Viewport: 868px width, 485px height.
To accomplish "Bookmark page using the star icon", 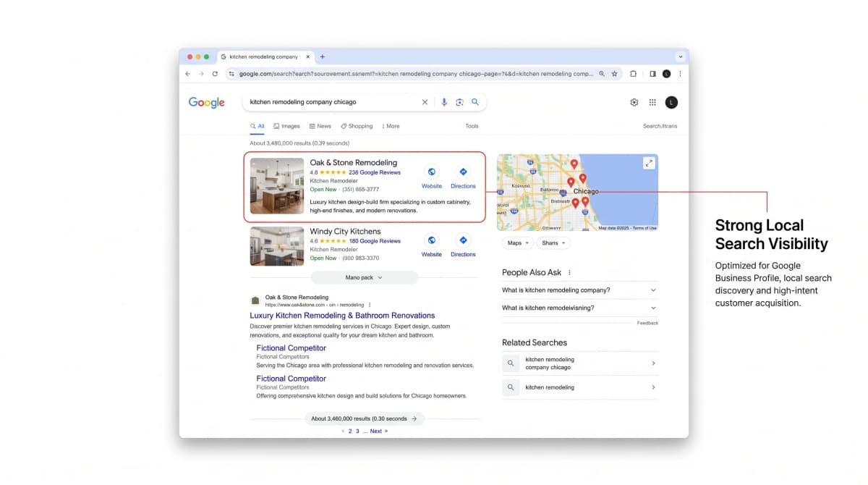I will (x=614, y=74).
